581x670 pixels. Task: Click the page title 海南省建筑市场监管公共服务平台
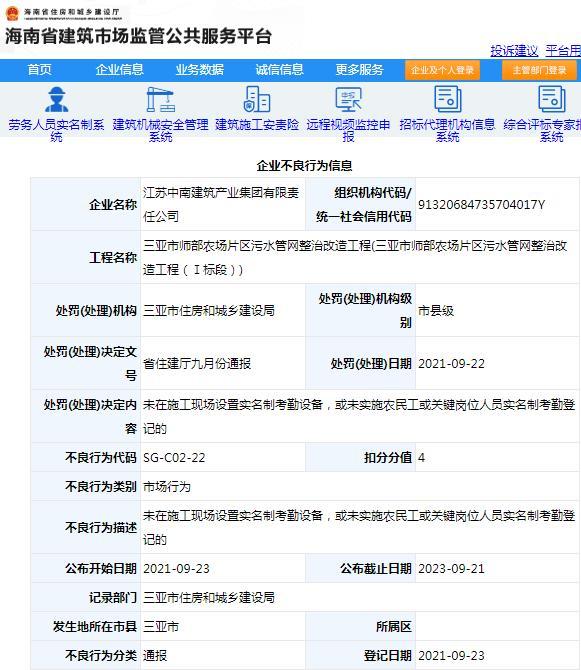138,36
